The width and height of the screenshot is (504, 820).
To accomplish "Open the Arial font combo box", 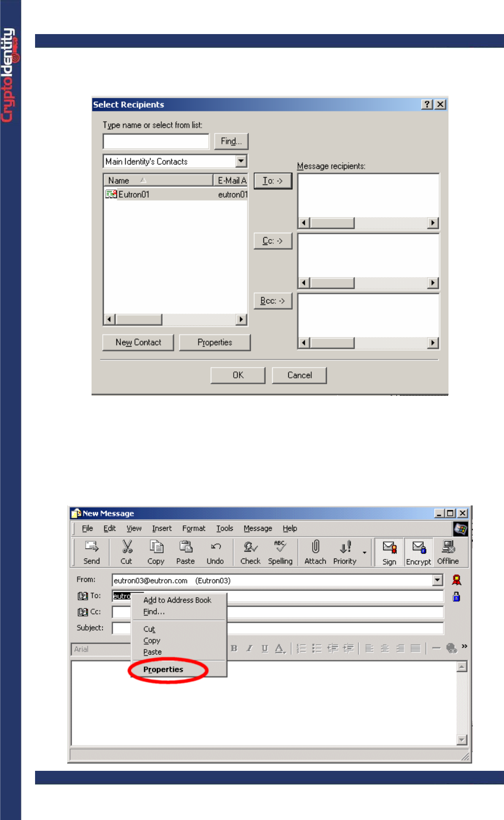I will [101, 649].
